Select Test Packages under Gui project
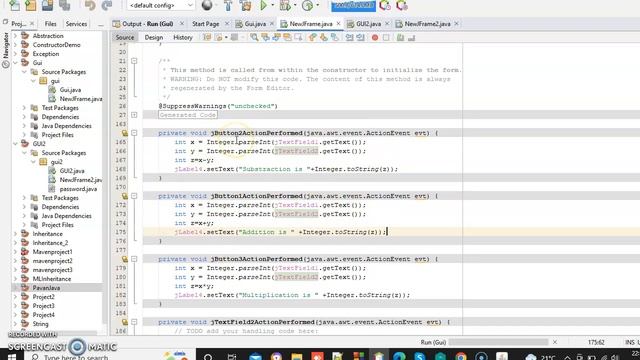 60,108
